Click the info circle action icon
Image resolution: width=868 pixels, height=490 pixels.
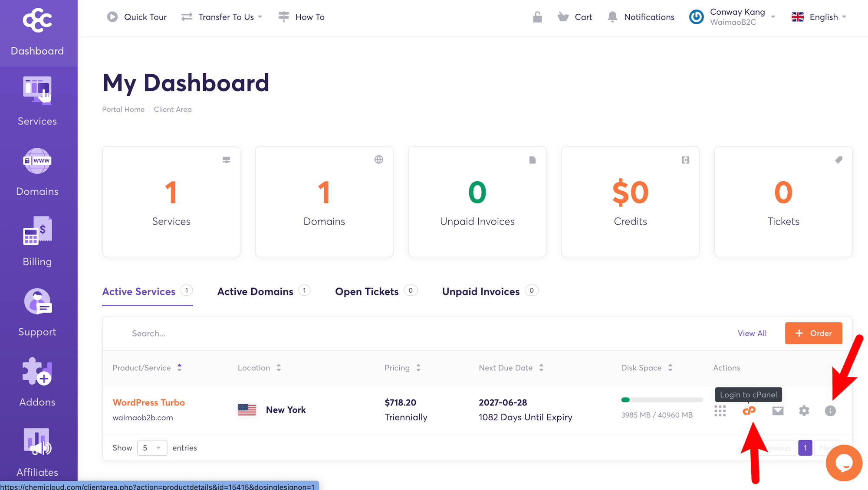(830, 411)
